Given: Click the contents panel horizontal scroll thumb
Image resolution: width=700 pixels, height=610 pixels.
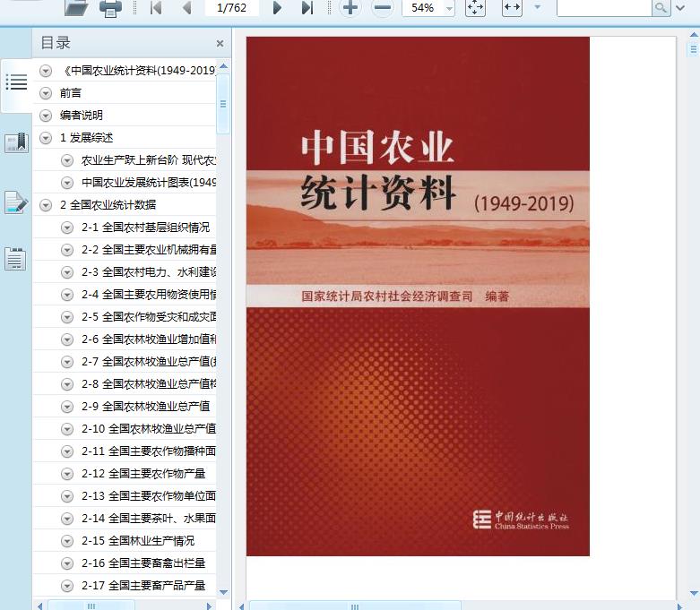Looking at the screenshot, I should (x=91, y=606).
